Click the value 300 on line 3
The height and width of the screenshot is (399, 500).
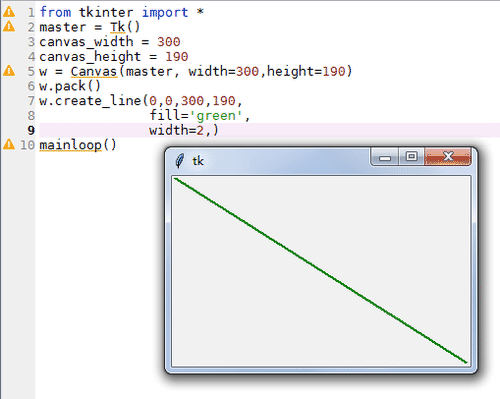click(169, 42)
